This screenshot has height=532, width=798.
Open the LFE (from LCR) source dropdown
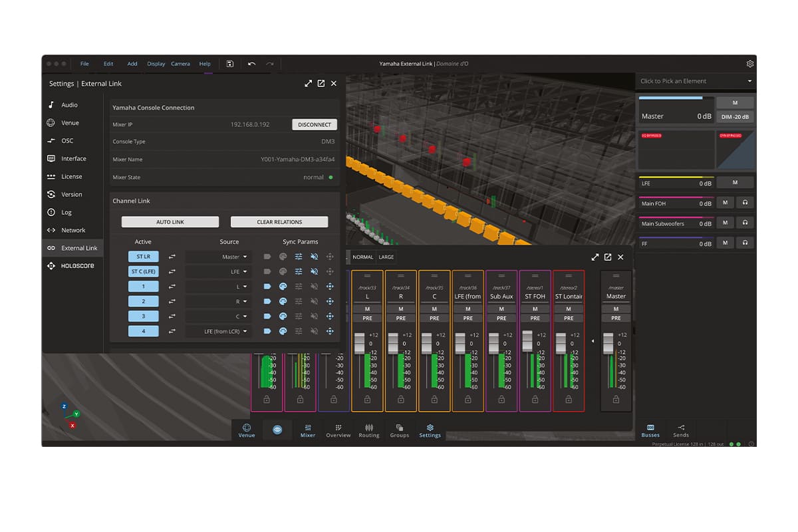point(217,331)
